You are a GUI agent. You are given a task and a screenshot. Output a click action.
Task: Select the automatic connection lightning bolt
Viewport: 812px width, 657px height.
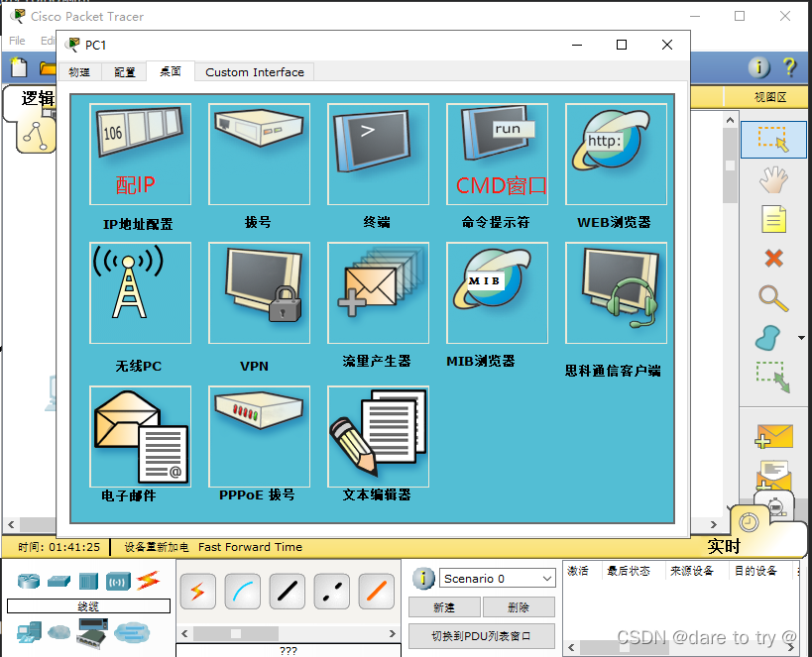(x=198, y=591)
